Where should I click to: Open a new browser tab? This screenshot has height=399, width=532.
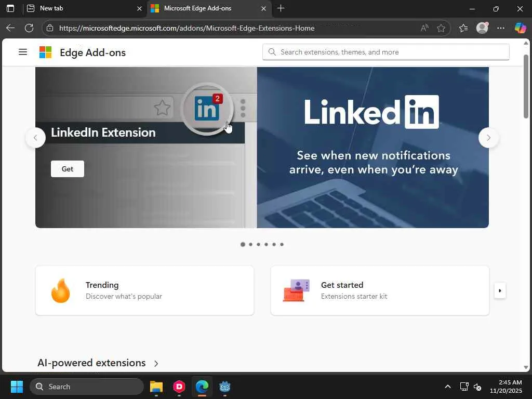coord(281,8)
